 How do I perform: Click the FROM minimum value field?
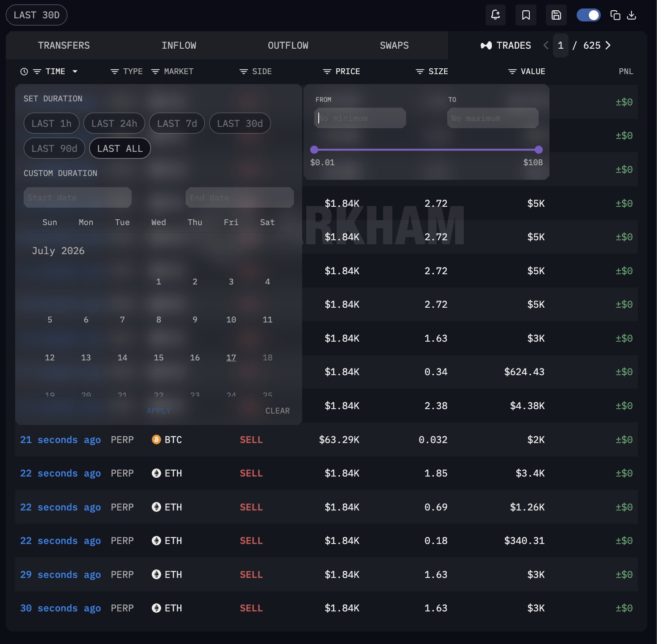[x=360, y=118]
